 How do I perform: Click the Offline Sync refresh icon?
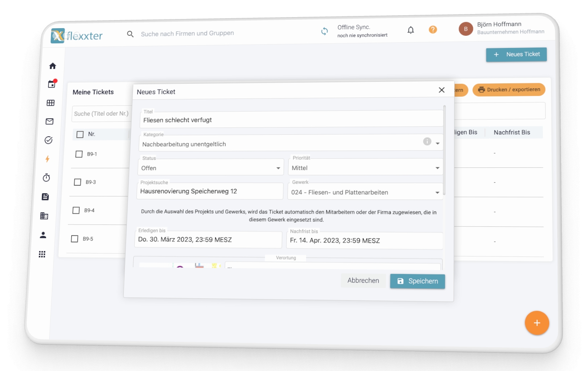[324, 31]
